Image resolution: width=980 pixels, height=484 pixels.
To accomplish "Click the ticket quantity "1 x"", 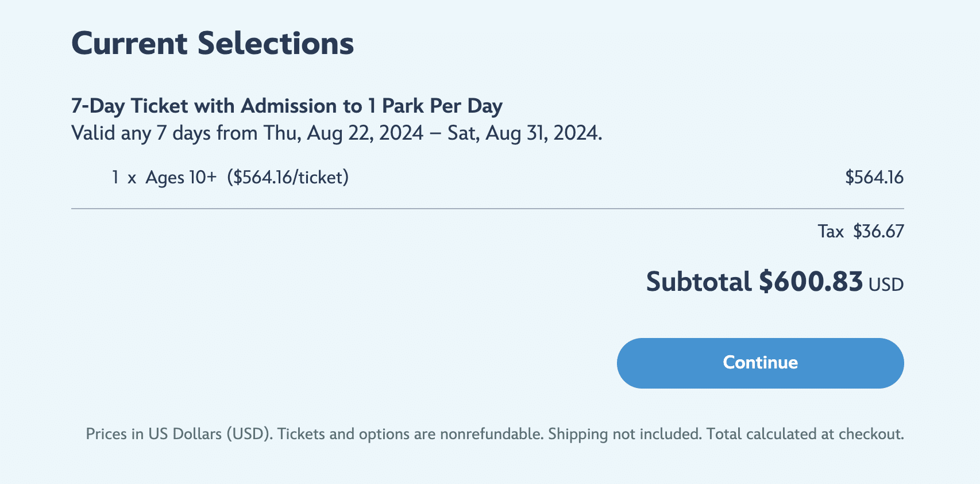I will tap(124, 178).
